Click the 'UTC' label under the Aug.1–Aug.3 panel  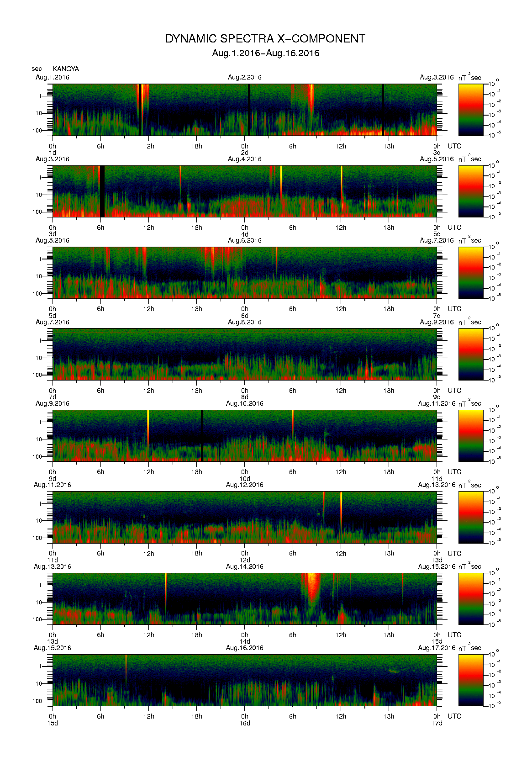[454, 146]
